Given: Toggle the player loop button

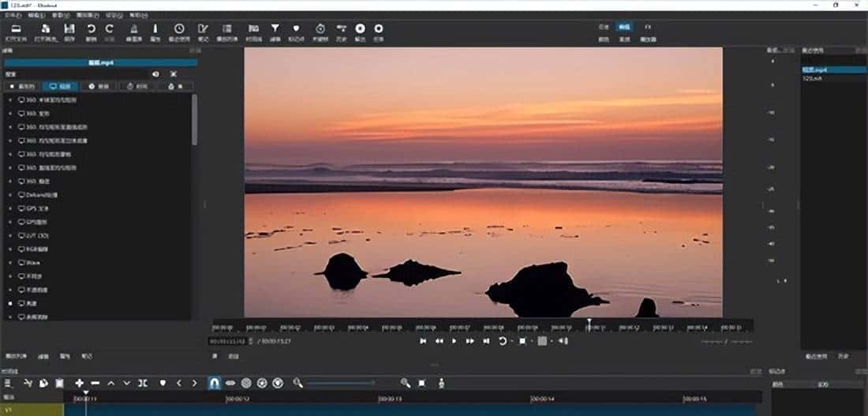Looking at the screenshot, I should [x=502, y=341].
